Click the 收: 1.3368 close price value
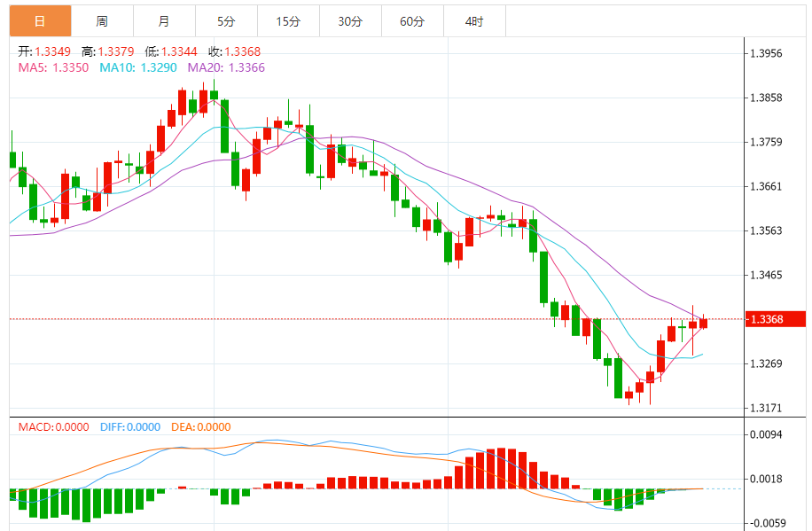 click(x=235, y=51)
